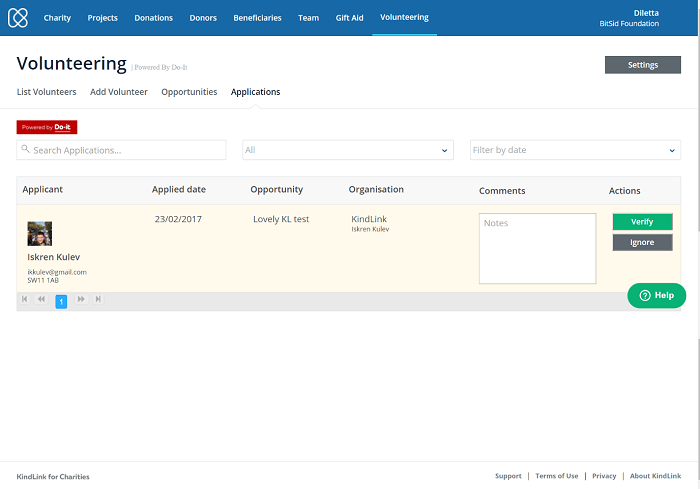Image resolution: width=700 pixels, height=489 pixels.
Task: Select the Iskren Kulev applicant name
Action: click(54, 257)
